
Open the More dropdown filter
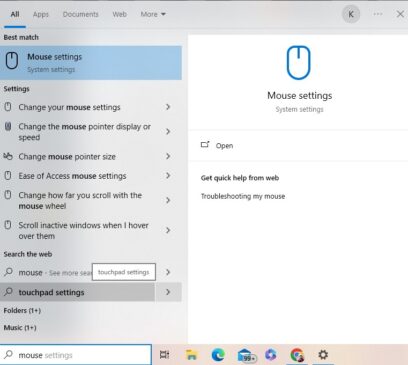pyautogui.click(x=153, y=14)
